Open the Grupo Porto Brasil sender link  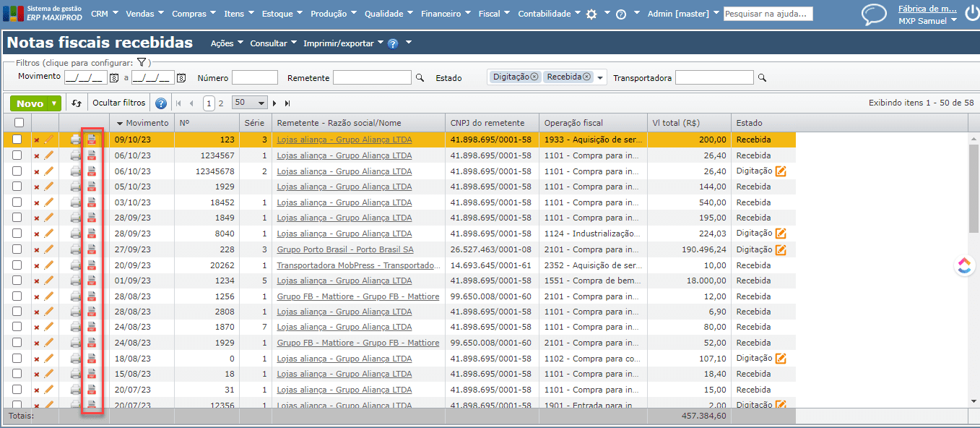(345, 249)
